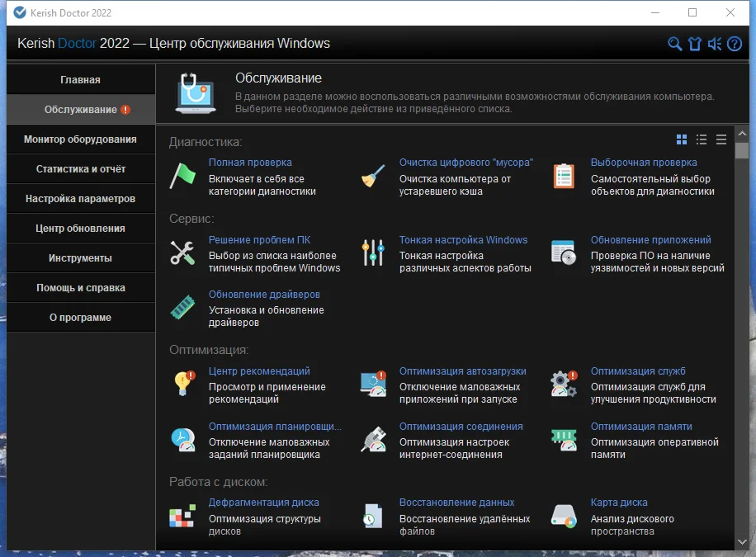Image resolution: width=756 pixels, height=557 pixels.
Task: Open Оптимизация памяти link
Action: click(641, 427)
